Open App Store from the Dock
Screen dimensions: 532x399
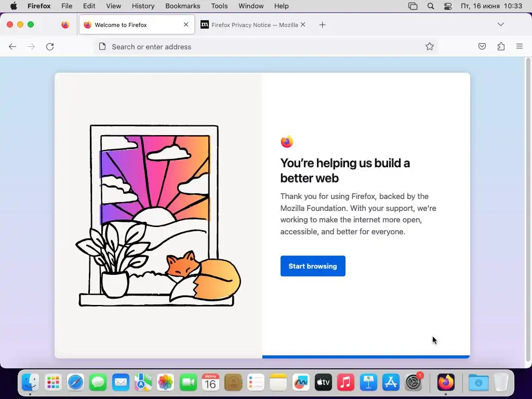click(391, 382)
